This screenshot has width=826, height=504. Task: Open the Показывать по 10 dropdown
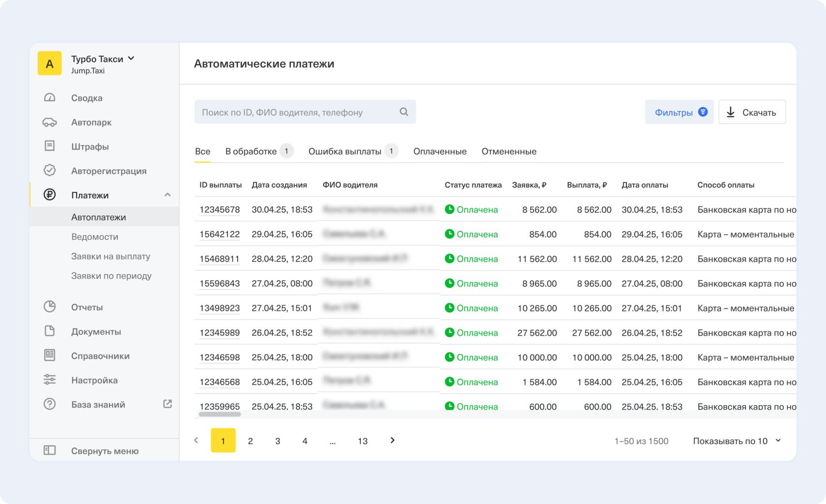737,441
